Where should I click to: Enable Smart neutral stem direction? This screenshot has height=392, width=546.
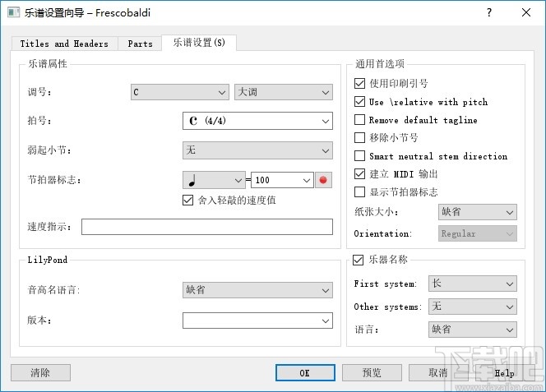pyautogui.click(x=359, y=155)
